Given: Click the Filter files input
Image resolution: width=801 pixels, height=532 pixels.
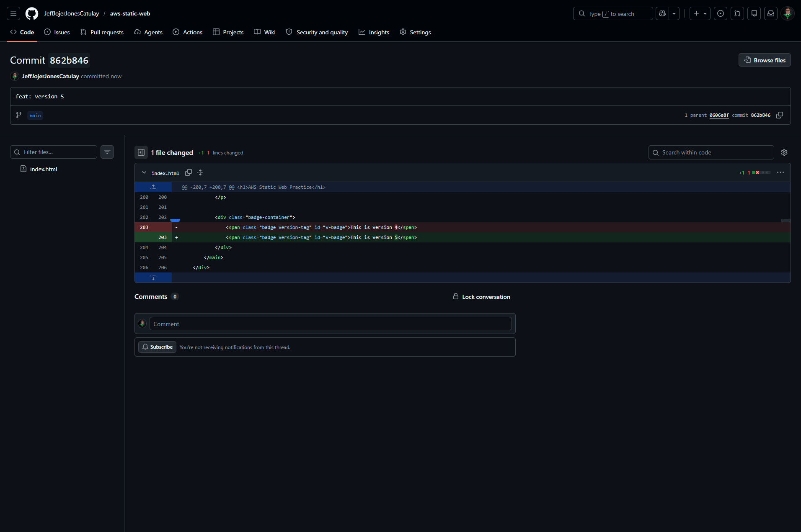Looking at the screenshot, I should click(x=54, y=152).
